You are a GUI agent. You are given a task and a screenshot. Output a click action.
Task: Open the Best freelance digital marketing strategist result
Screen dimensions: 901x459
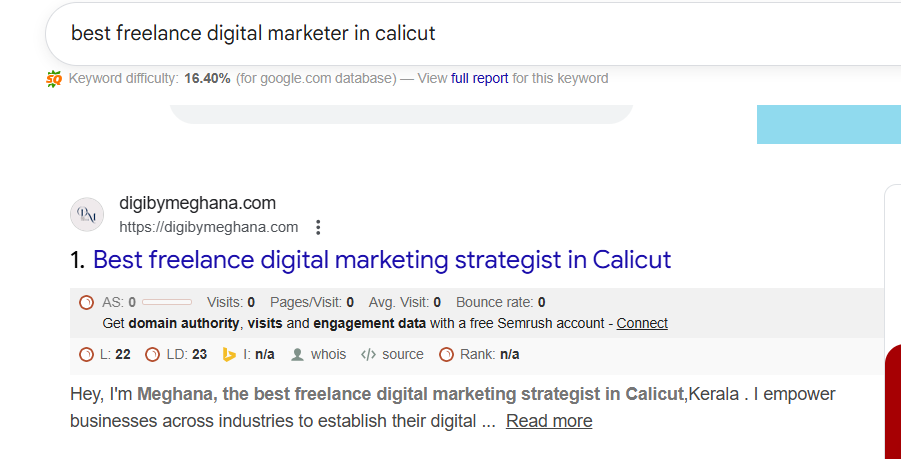(382, 260)
